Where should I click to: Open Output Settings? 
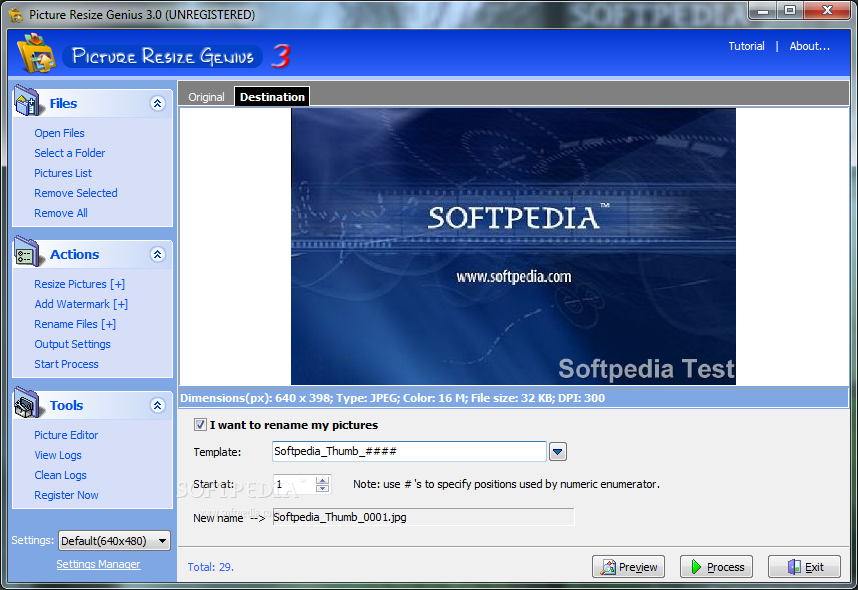tap(72, 344)
